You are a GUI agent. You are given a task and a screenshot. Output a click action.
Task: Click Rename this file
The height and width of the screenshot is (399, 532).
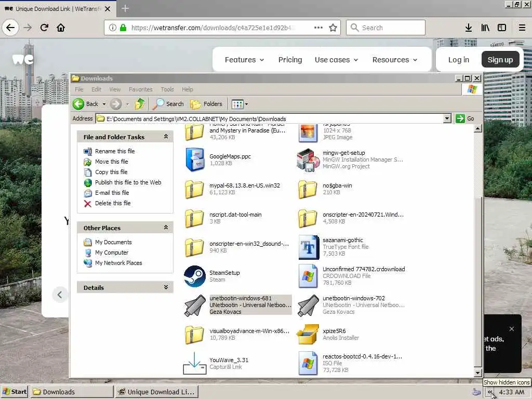point(115,151)
